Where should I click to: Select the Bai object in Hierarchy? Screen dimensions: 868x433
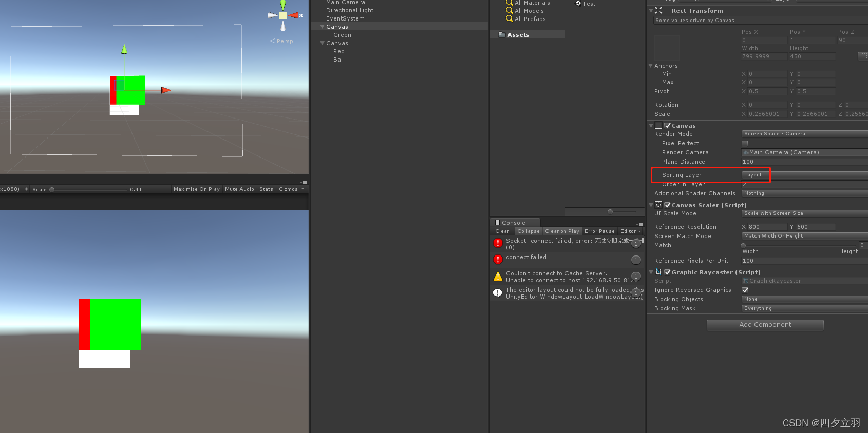pos(338,60)
